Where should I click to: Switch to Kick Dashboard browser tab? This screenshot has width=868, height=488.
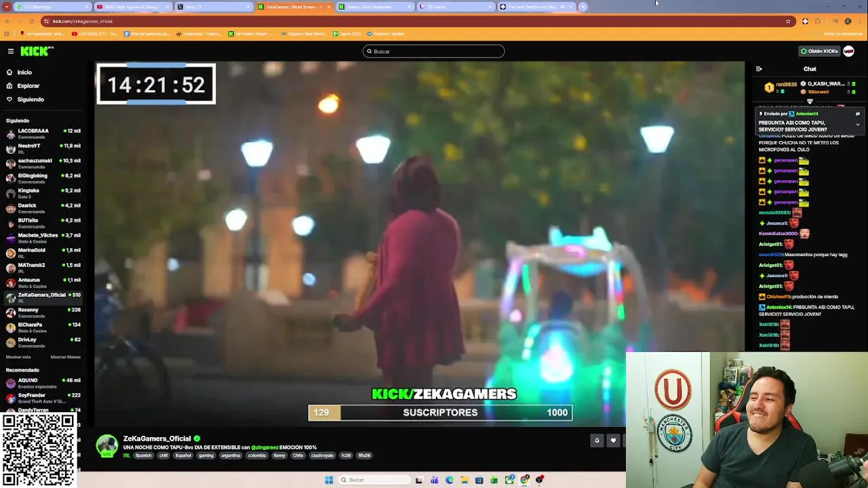375,7
